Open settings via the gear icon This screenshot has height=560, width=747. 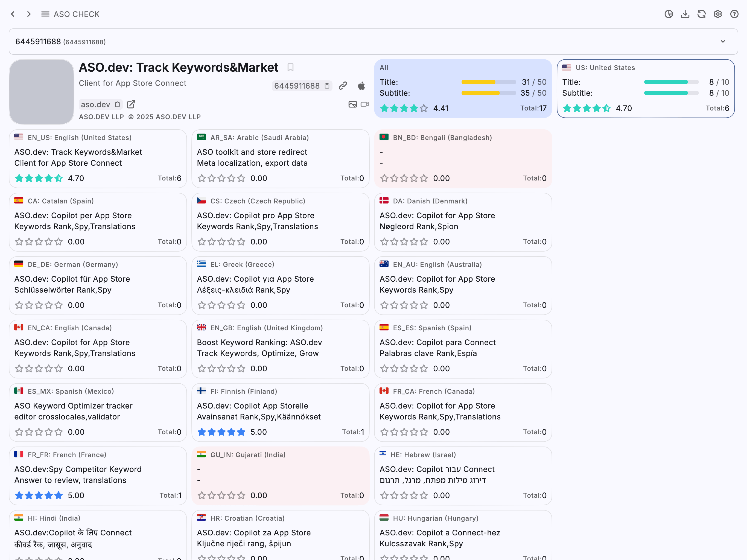point(718,14)
